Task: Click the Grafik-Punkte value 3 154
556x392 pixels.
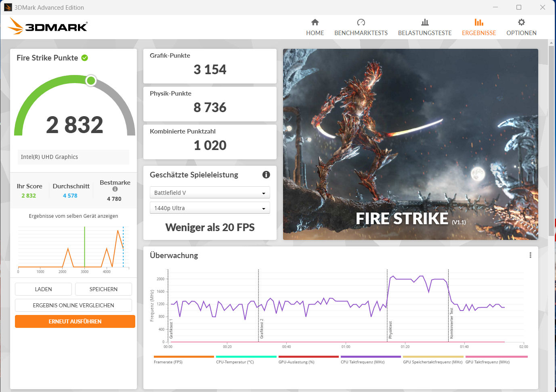Action: pos(210,70)
